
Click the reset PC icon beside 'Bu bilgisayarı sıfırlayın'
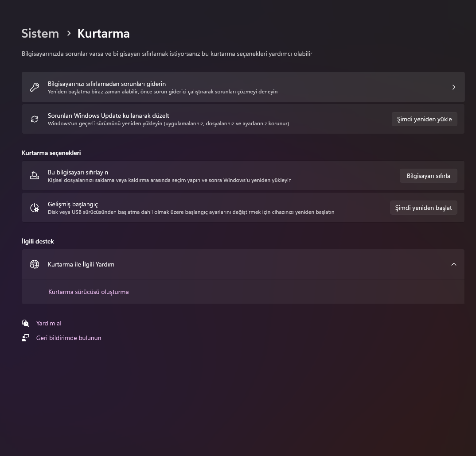click(x=35, y=176)
